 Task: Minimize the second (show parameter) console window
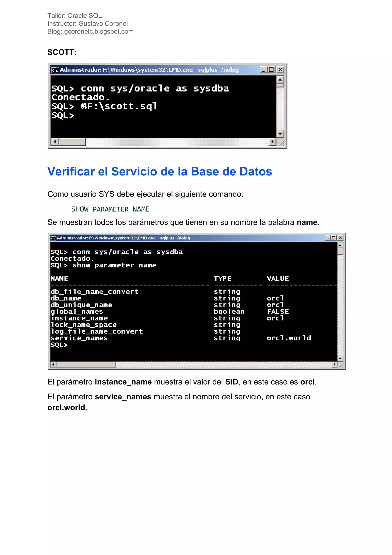327,238
